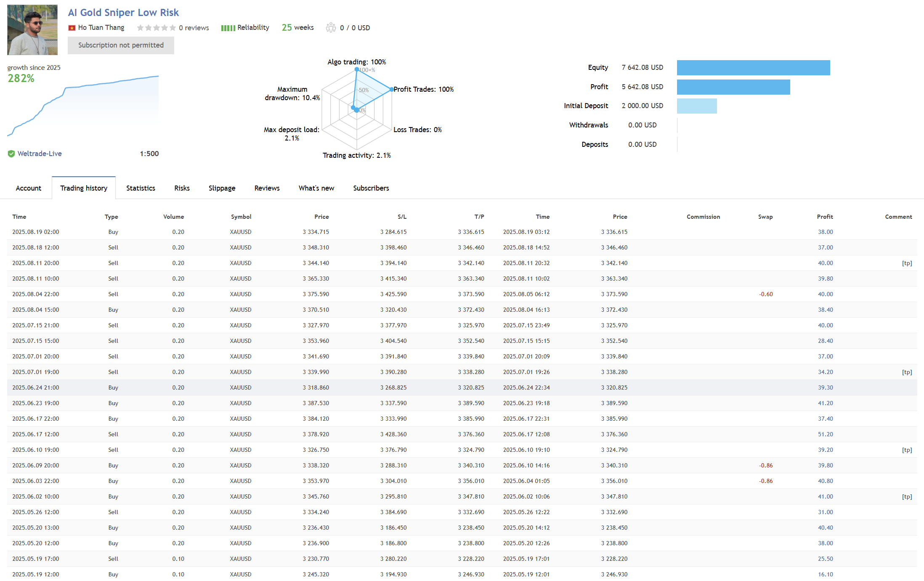Viewport: 924px width, 581px height.
Task: Show the Subscribers tab
Action: coord(371,188)
